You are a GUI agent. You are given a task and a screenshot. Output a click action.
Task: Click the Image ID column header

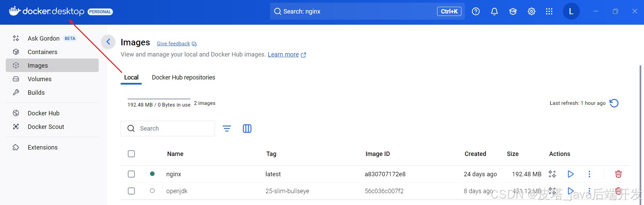point(378,154)
